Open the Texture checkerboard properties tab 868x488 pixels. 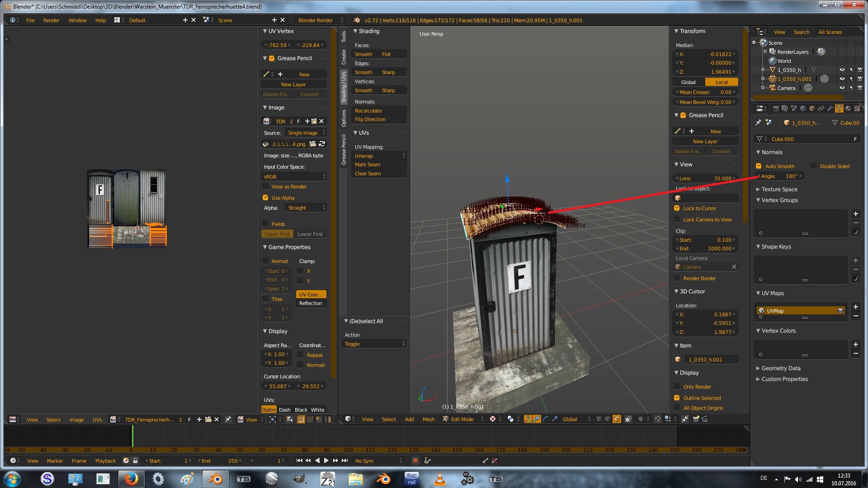tap(857, 108)
